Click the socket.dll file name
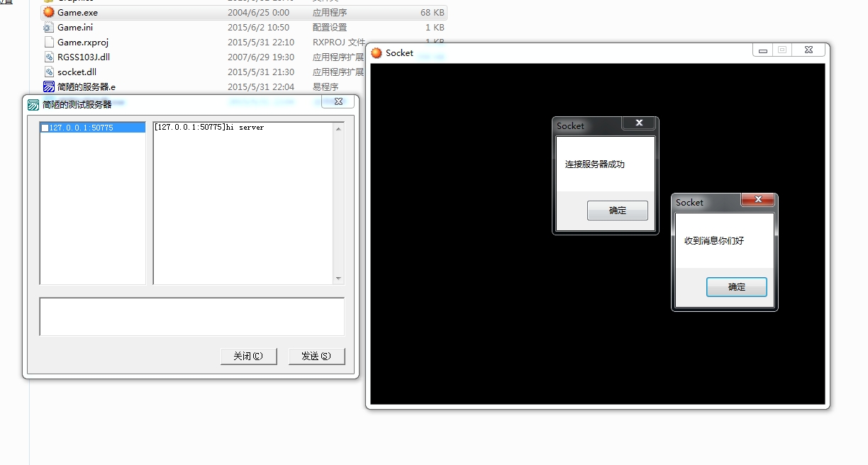This screenshot has height=465, width=868. tap(77, 72)
